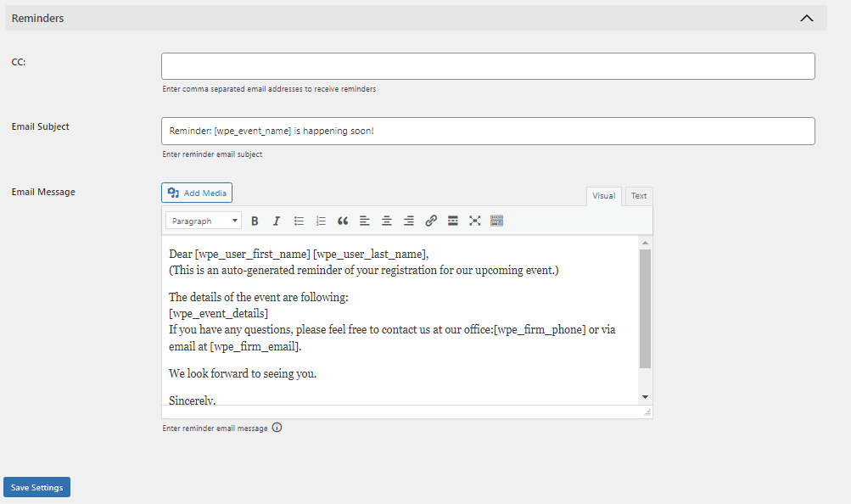The width and height of the screenshot is (851, 504).
Task: Click the Add Media button
Action: pos(197,193)
